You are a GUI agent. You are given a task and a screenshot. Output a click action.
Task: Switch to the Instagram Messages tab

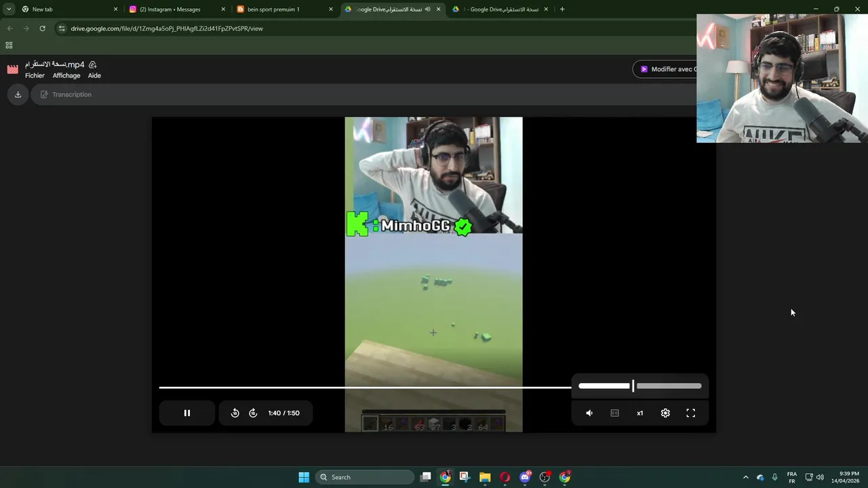pyautogui.click(x=176, y=9)
